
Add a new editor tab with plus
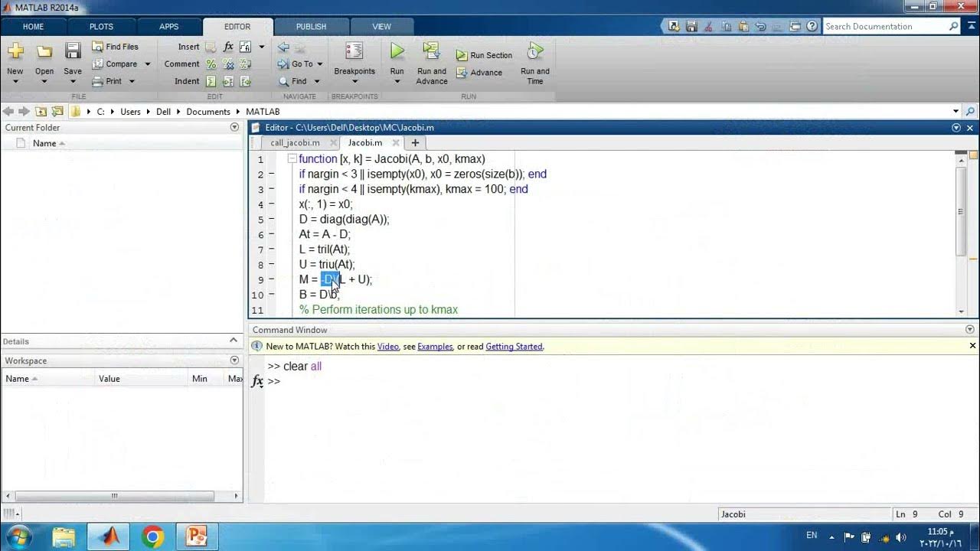(x=415, y=143)
